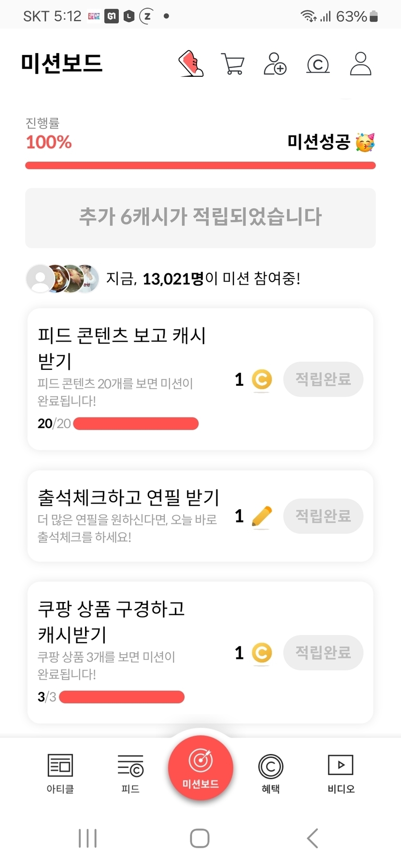This screenshot has width=401, height=868.
Task: Open the cash coin icon in header
Action: (318, 64)
